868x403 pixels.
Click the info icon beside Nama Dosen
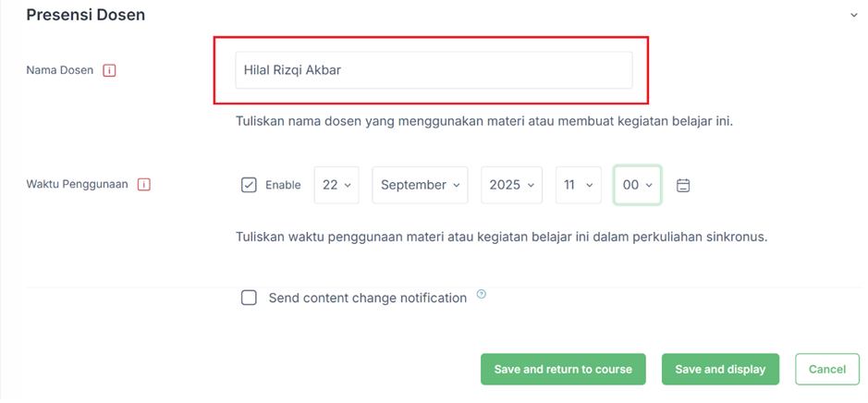tap(110, 70)
